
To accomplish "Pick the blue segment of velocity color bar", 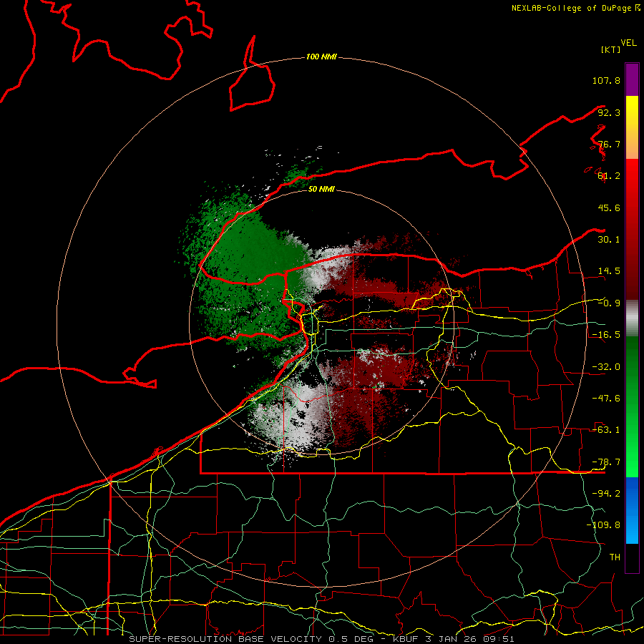I will [x=632, y=510].
